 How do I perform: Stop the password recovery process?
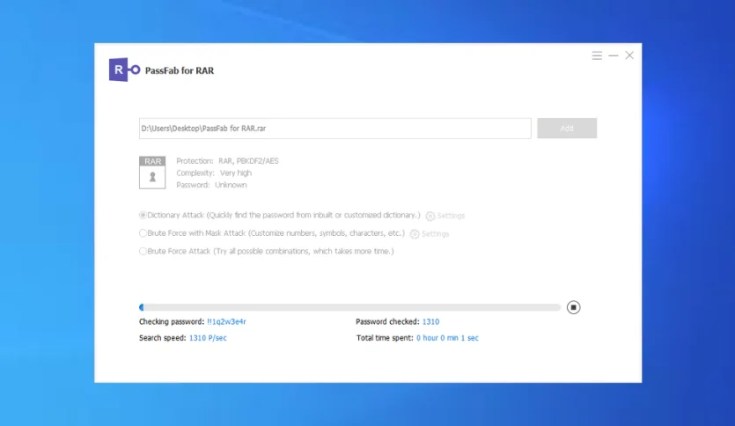[x=573, y=307]
